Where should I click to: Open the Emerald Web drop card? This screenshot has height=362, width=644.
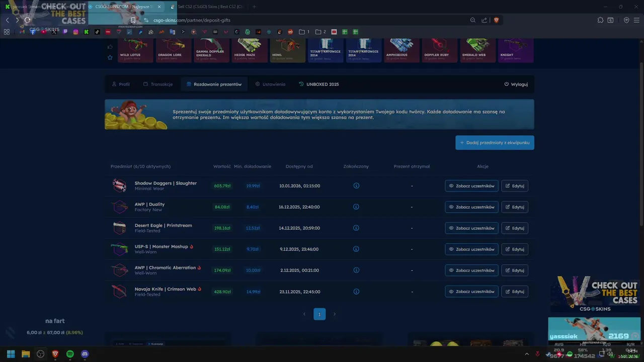pyautogui.click(x=477, y=50)
